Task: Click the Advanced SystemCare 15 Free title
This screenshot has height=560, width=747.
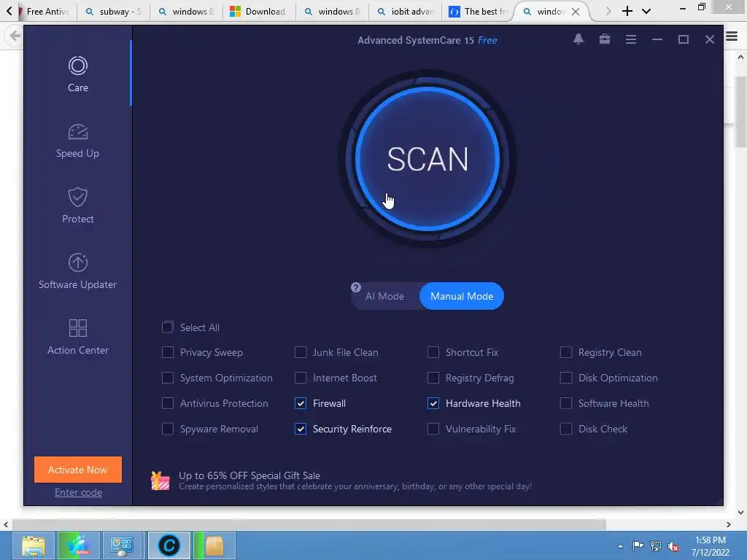Action: (x=427, y=41)
